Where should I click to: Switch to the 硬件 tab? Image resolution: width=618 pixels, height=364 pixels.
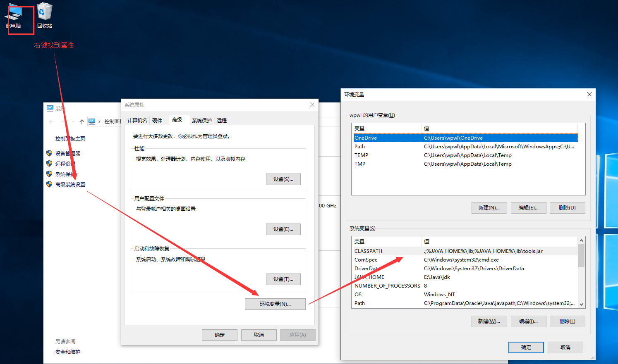pyautogui.click(x=158, y=120)
